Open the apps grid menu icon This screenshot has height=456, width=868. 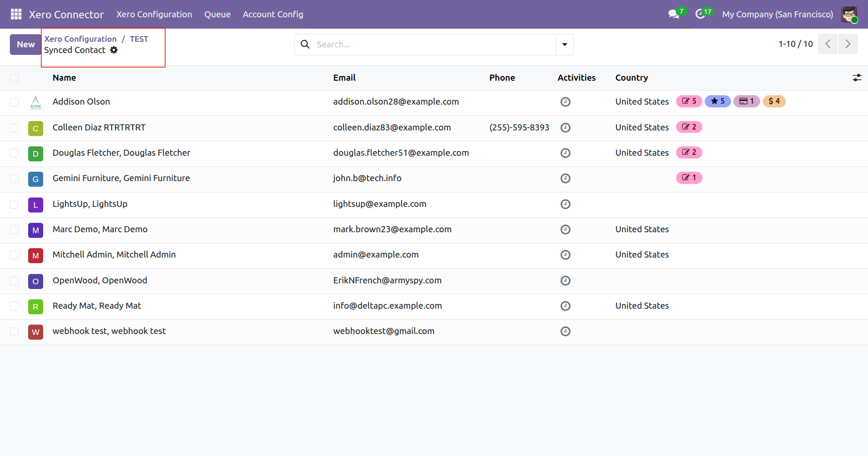16,14
